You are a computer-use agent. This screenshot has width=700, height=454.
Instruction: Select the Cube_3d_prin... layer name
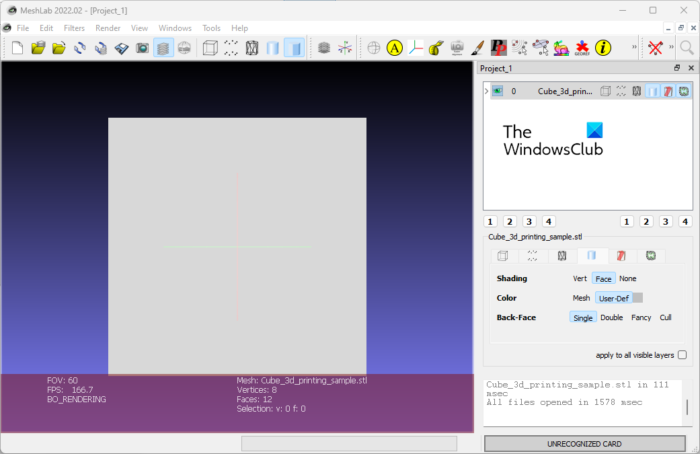tap(565, 91)
